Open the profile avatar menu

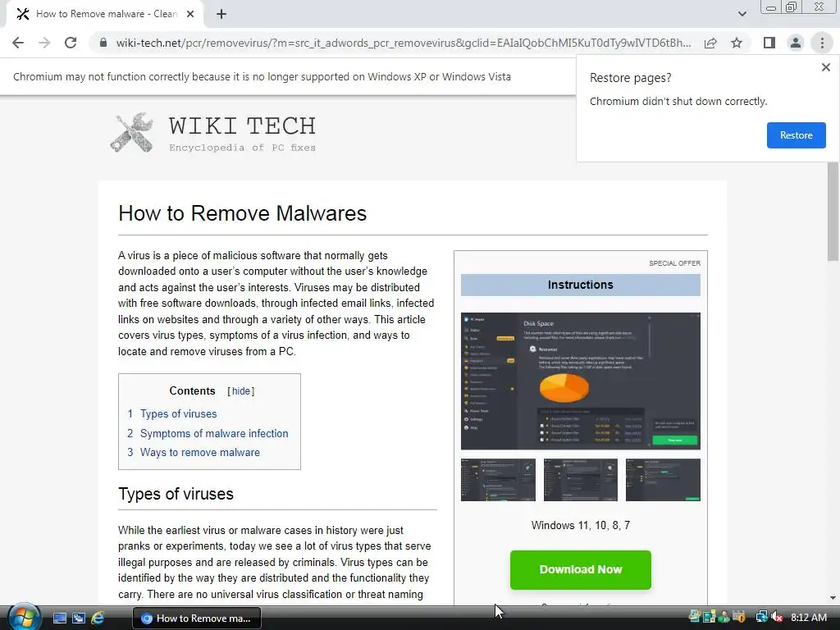[796, 43]
